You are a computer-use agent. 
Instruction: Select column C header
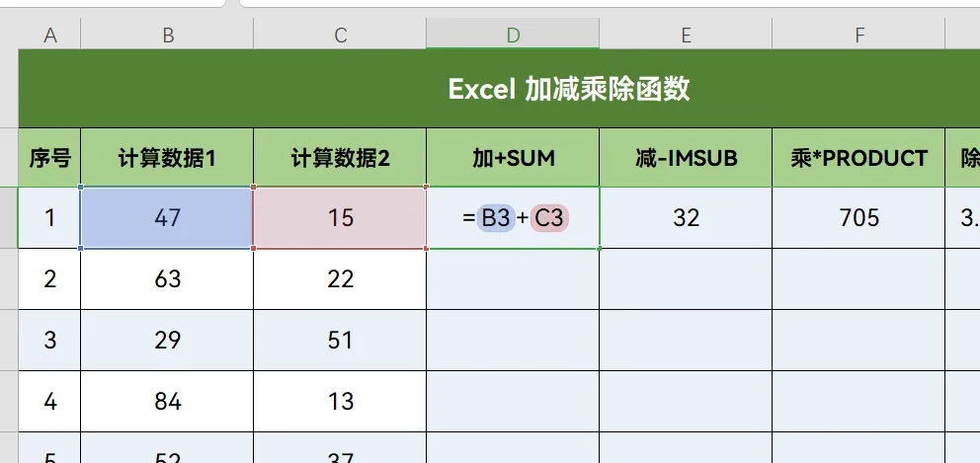[x=340, y=35]
